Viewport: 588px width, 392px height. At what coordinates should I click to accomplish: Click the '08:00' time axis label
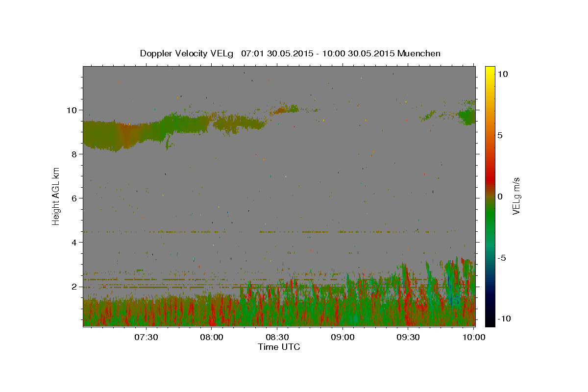[212, 337]
